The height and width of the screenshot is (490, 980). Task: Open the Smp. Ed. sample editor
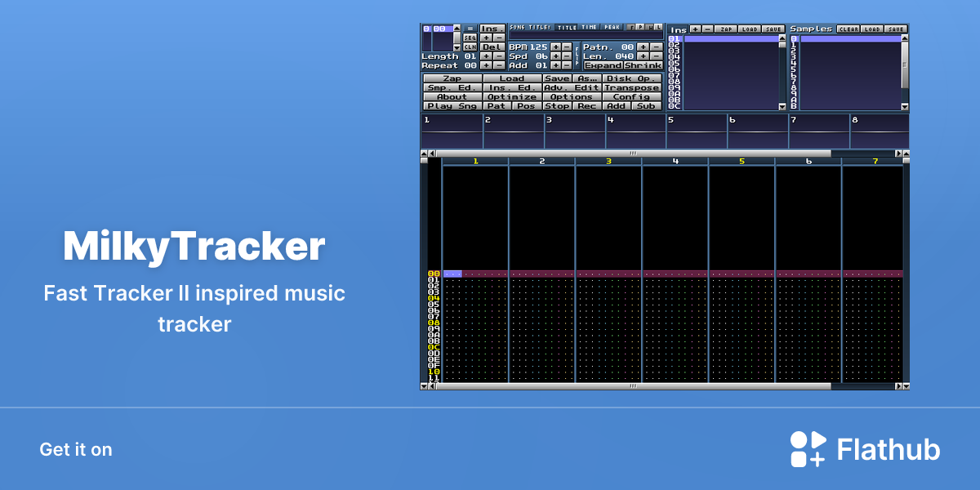(452, 87)
